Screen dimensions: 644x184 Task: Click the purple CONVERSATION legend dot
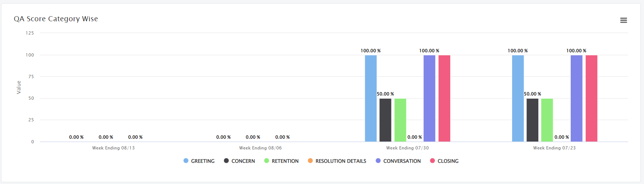point(378,161)
